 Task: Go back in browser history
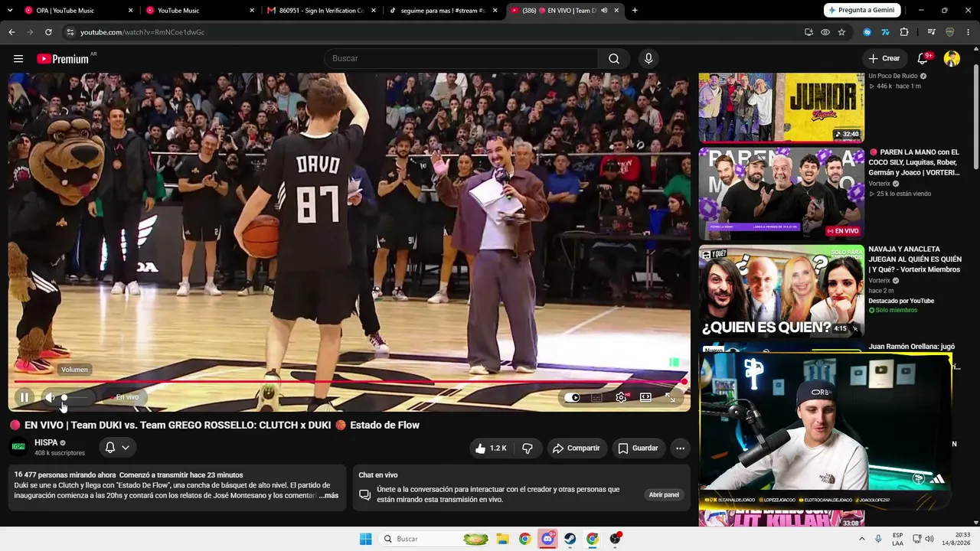11,32
